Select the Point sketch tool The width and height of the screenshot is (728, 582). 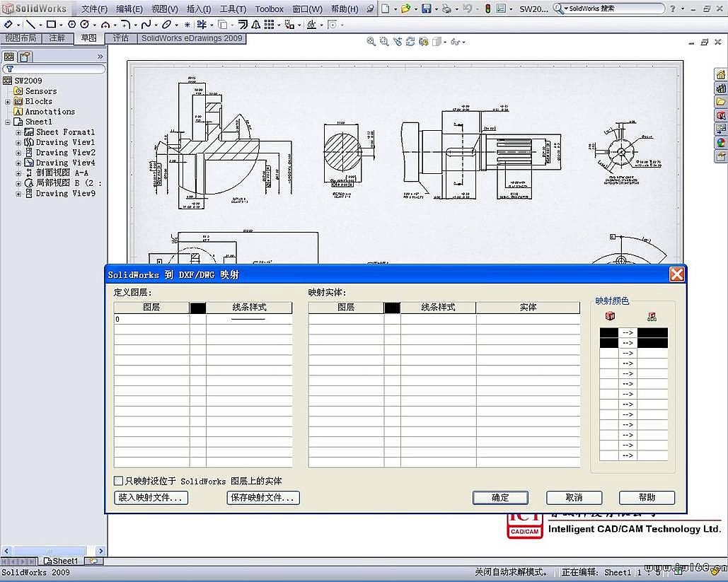click(187, 25)
